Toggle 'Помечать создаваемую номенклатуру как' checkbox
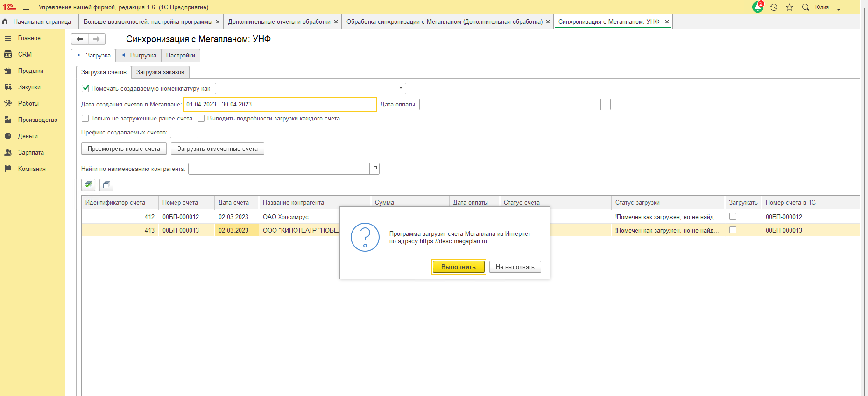Screen dimensions: 868x396 click(x=85, y=88)
